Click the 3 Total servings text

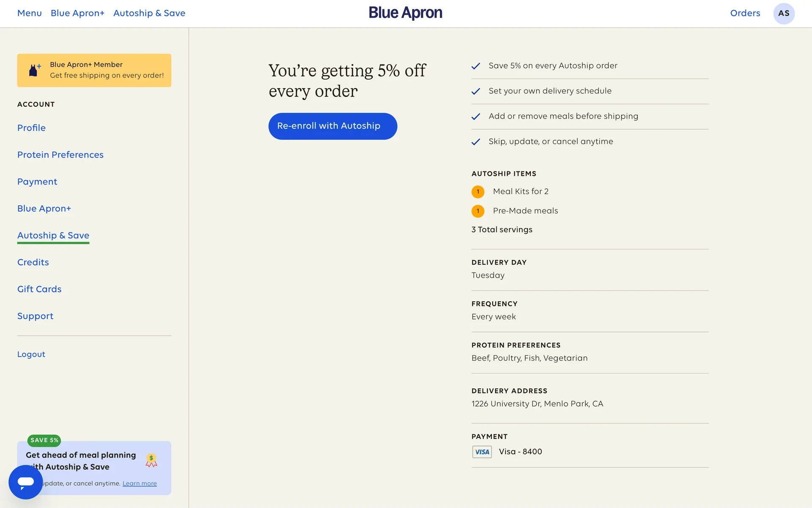[x=502, y=230]
